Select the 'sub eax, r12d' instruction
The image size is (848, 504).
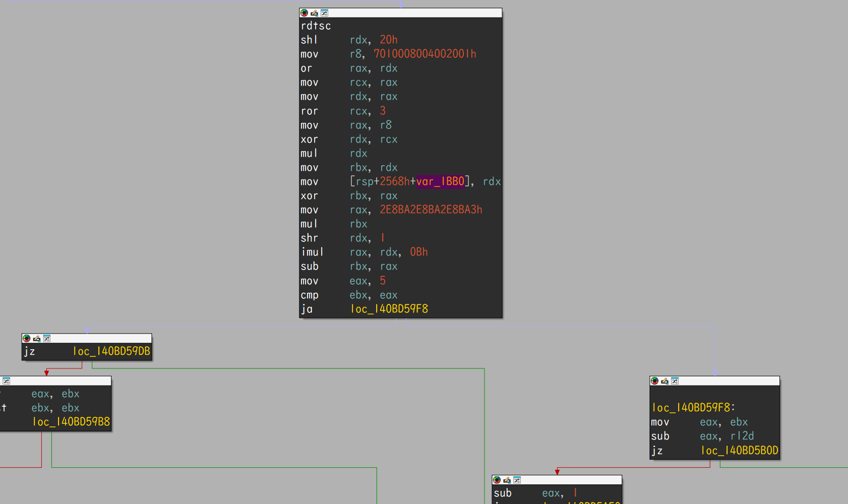click(x=702, y=436)
